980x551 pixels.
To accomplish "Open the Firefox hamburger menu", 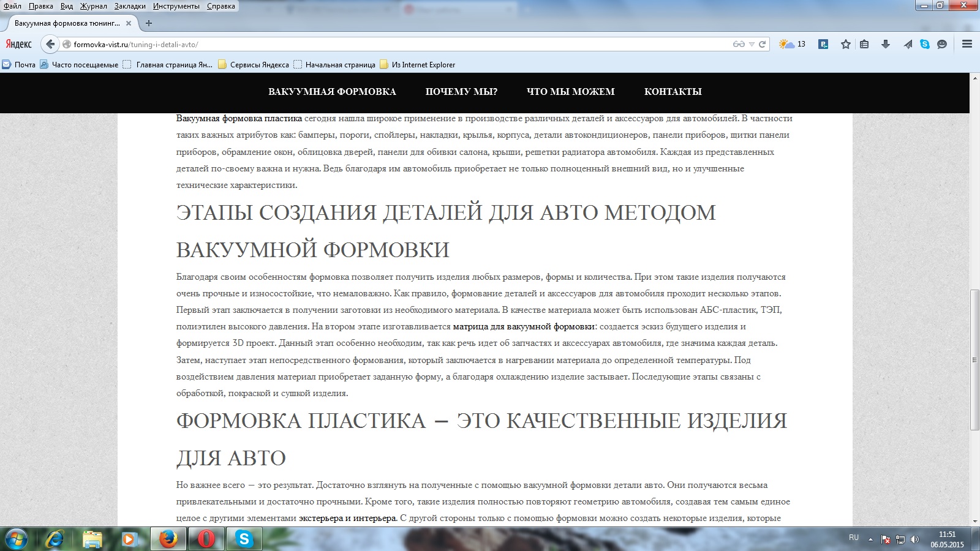I will 967,44.
